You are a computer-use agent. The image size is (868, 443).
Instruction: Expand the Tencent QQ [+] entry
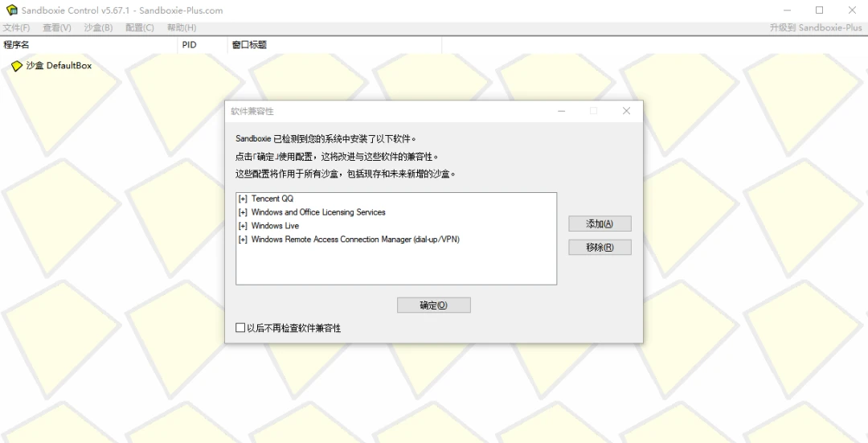tap(243, 199)
